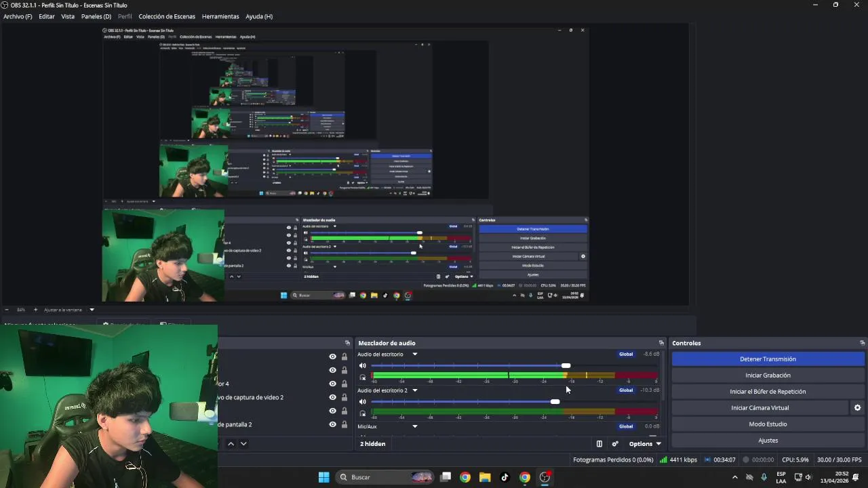The image size is (868, 488).
Task: Zoom in preview with plus icon
Action: tap(35, 310)
